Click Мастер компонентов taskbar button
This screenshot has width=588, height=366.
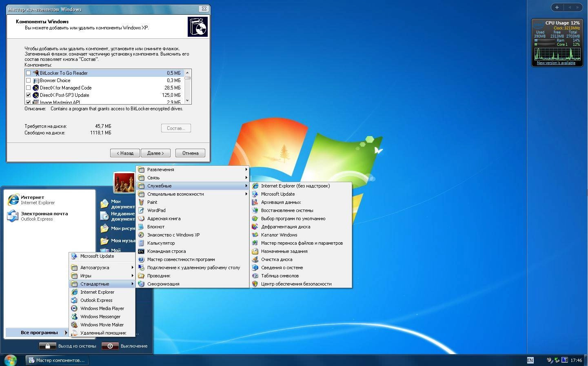(x=57, y=360)
